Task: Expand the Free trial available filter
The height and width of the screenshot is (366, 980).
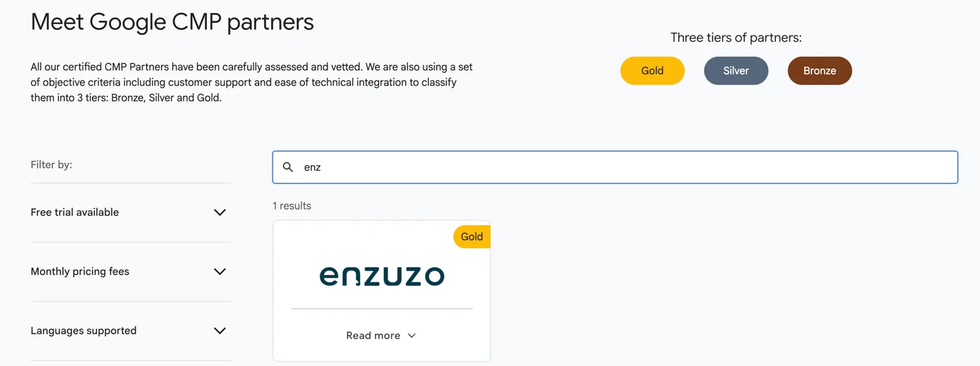Action: pos(131,212)
